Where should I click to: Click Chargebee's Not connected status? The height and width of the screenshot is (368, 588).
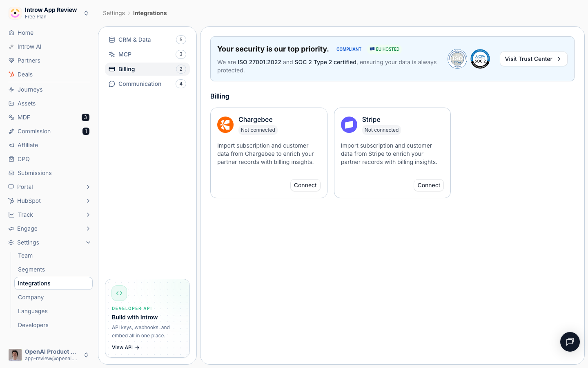(x=258, y=130)
